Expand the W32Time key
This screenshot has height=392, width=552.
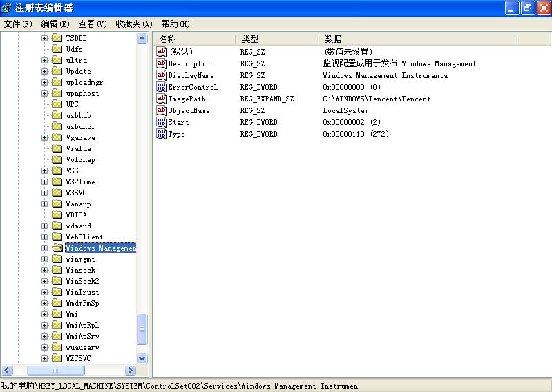coord(44,182)
